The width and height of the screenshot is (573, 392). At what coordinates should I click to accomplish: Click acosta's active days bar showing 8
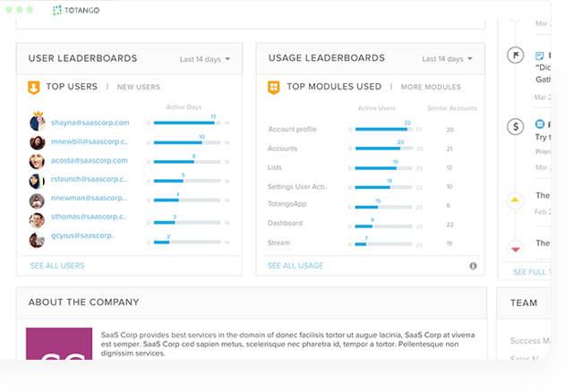[x=187, y=162]
